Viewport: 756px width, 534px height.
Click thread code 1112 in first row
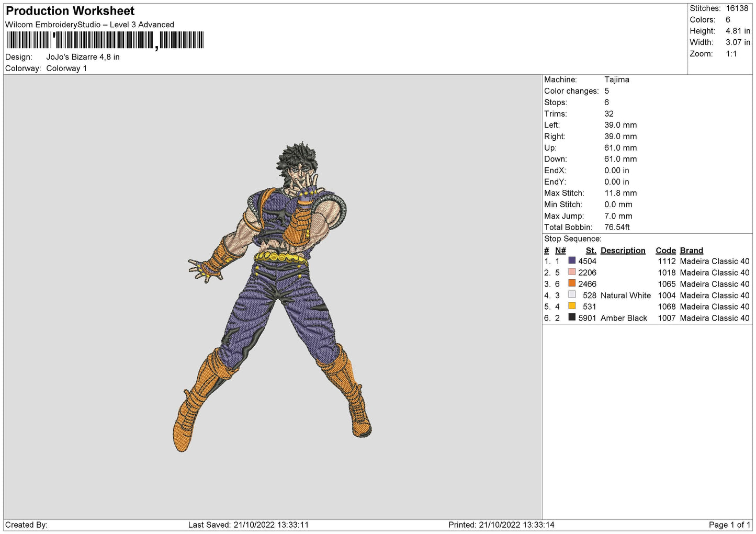point(667,261)
